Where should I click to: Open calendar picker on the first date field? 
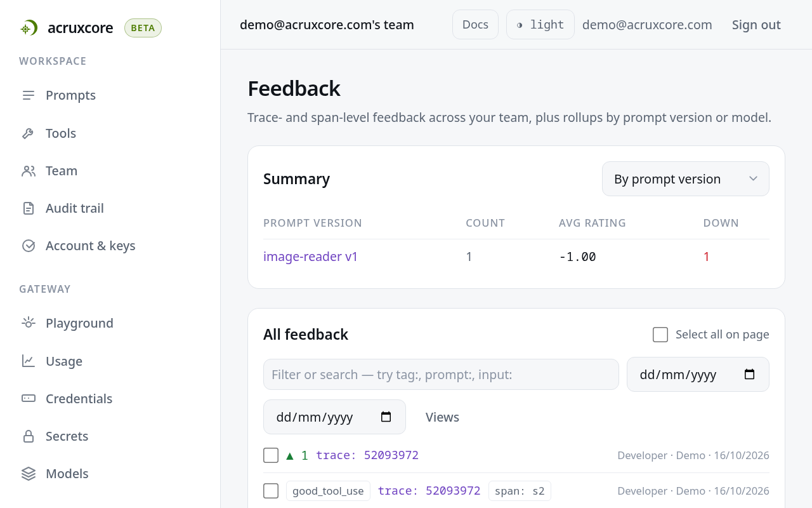pos(749,375)
